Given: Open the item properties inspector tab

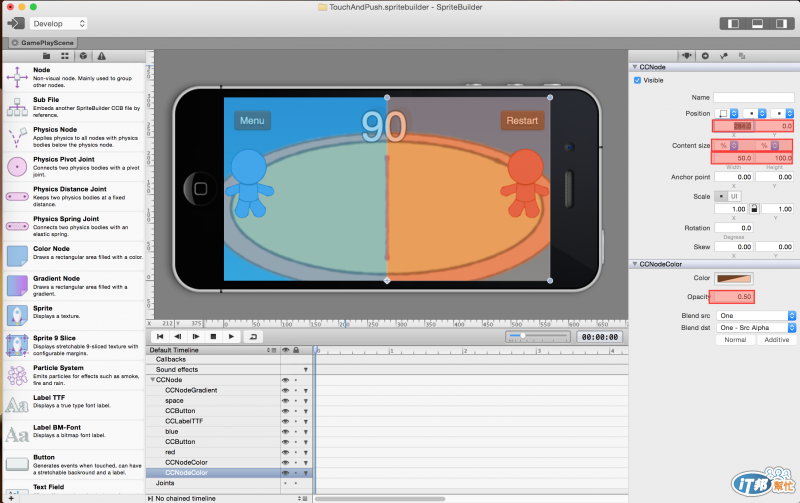Looking at the screenshot, I should point(687,56).
